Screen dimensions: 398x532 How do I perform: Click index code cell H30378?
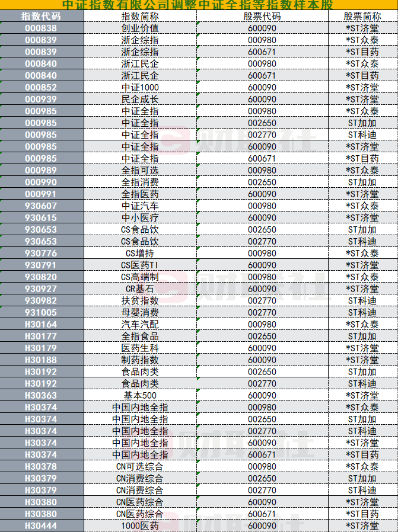click(x=42, y=466)
